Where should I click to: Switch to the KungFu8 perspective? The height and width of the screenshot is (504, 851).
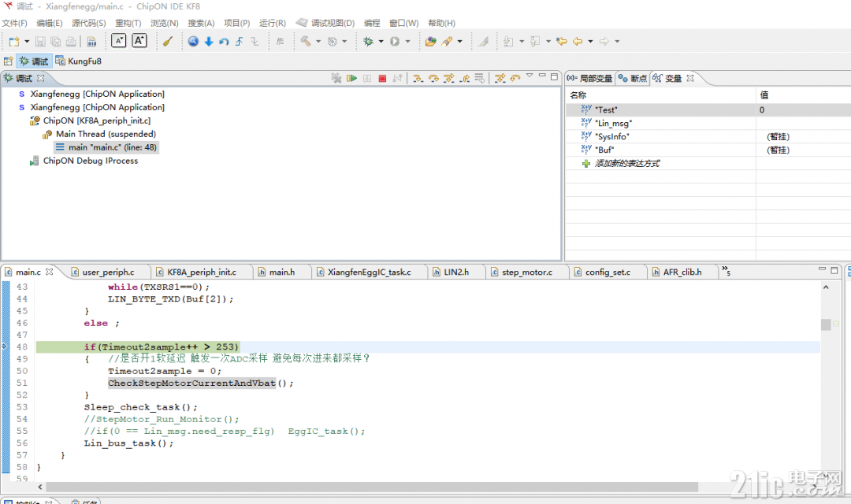click(x=78, y=61)
